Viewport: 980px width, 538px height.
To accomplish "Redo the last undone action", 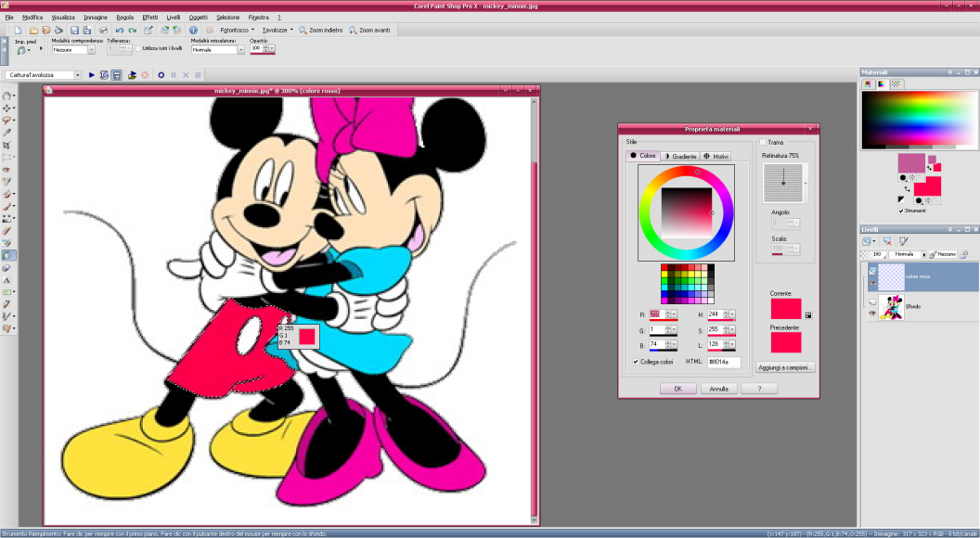I will 132,30.
